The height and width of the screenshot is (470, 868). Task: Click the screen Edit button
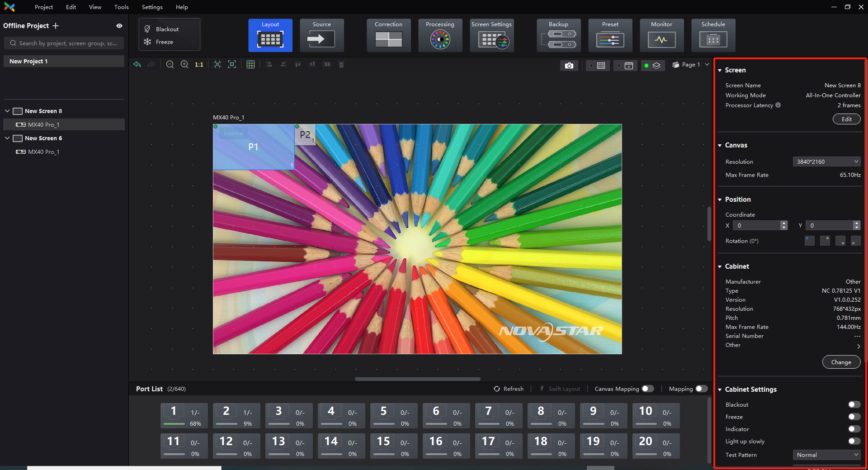(846, 119)
